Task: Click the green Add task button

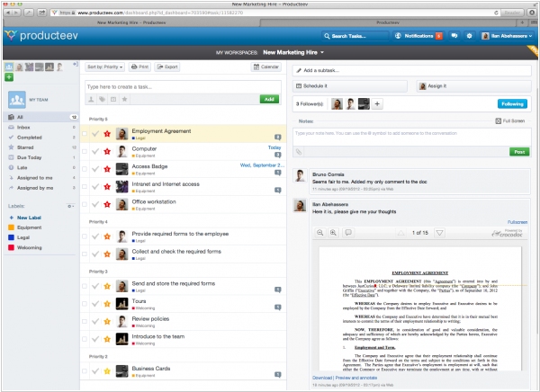Action: (269, 99)
